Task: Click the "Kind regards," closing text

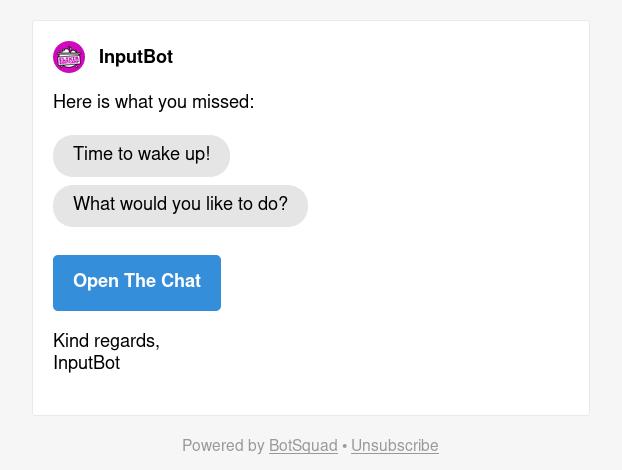Action: point(106,341)
